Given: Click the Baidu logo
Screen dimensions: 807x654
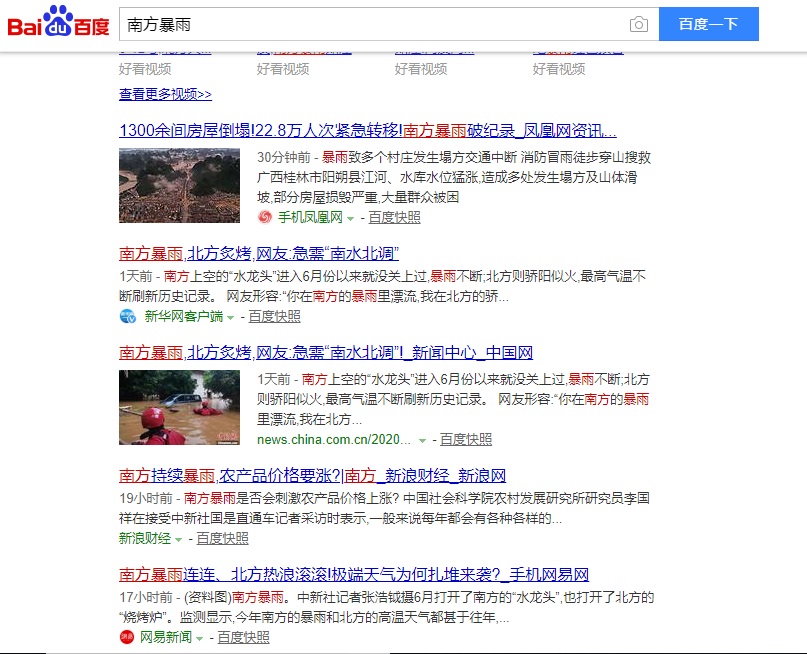Looking at the screenshot, I should (x=55, y=20).
